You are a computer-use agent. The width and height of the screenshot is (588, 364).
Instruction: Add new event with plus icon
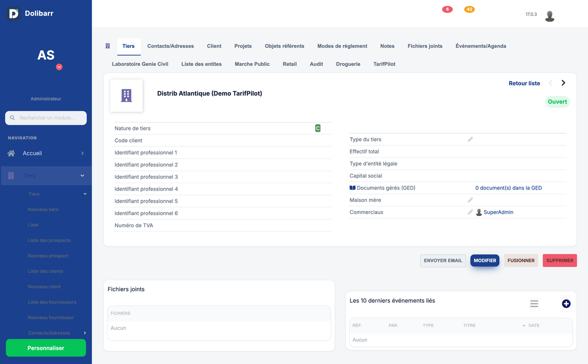click(x=566, y=304)
